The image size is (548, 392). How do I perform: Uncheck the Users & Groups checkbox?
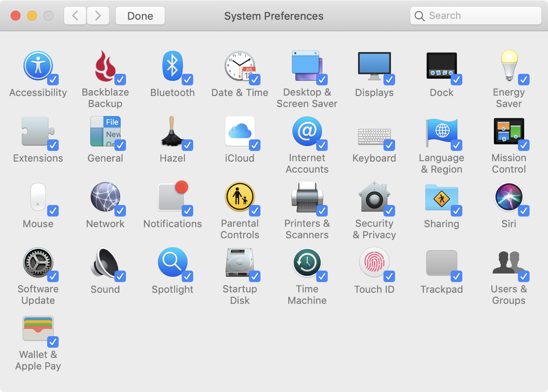click(524, 276)
